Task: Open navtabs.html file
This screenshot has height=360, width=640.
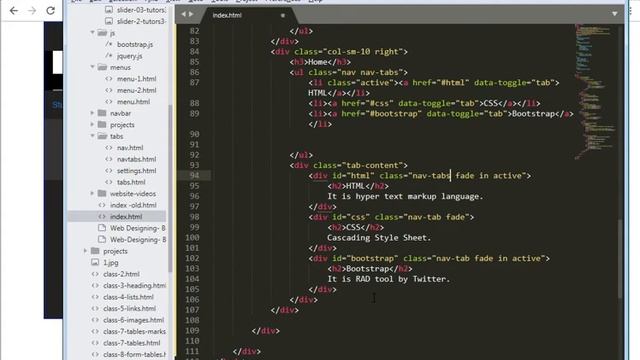Action: click(x=136, y=159)
